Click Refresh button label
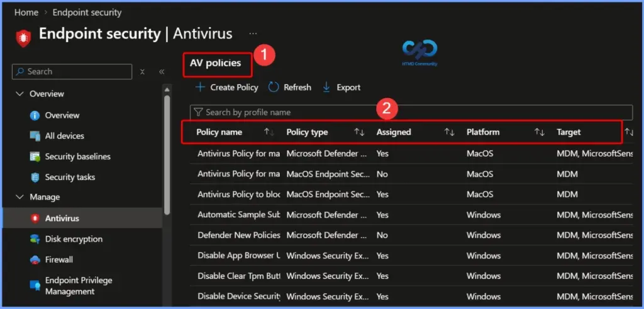The height and width of the screenshot is (309, 644). (297, 87)
